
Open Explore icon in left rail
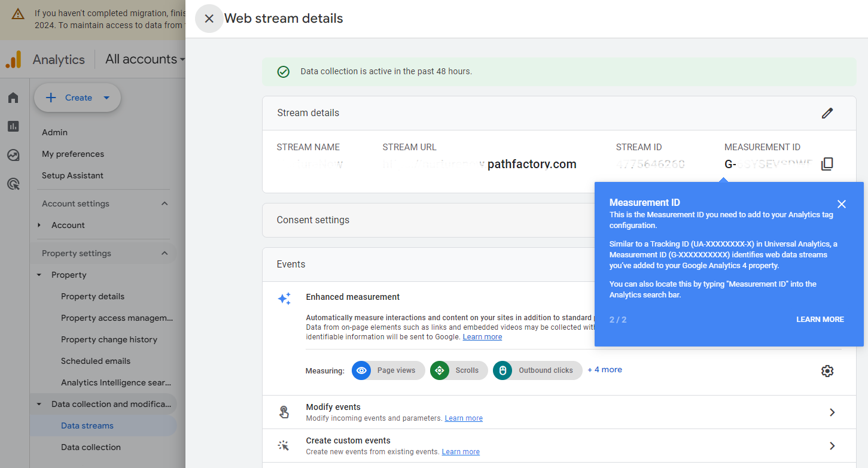(x=13, y=155)
